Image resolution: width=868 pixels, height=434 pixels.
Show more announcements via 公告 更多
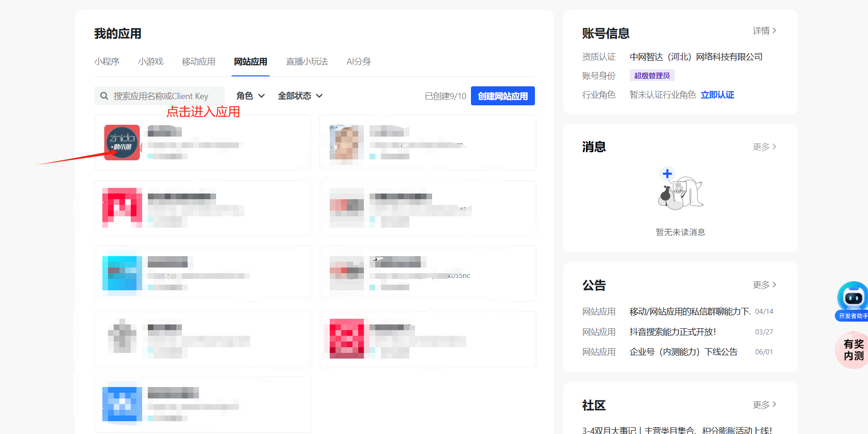coord(764,285)
